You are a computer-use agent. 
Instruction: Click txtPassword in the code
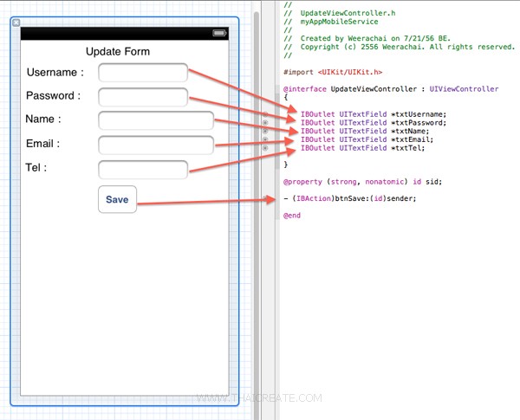(419, 123)
